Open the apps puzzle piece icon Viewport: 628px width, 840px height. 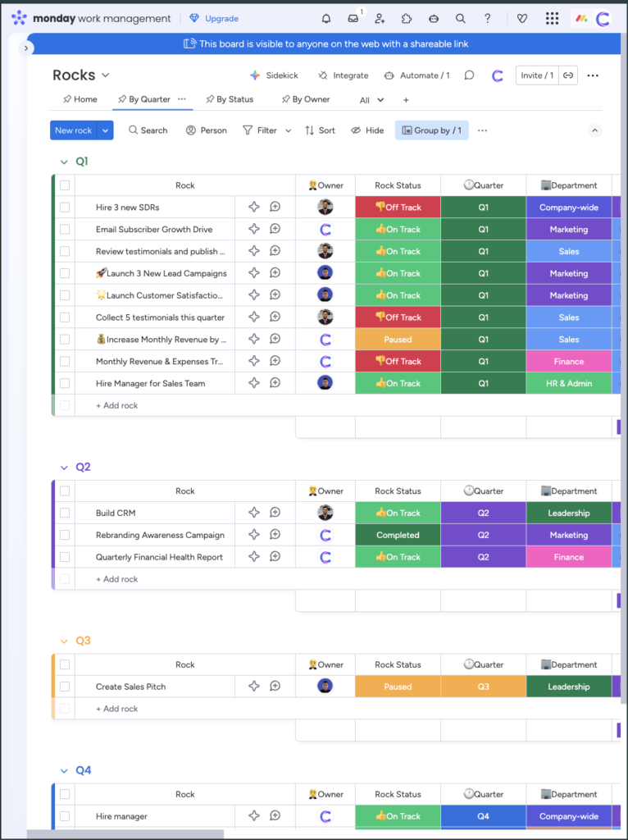click(x=407, y=18)
